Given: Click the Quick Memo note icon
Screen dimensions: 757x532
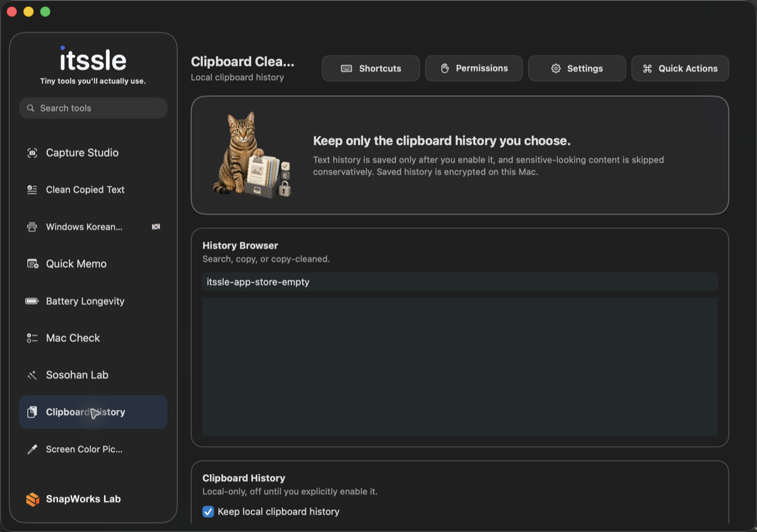Looking at the screenshot, I should pos(32,264).
